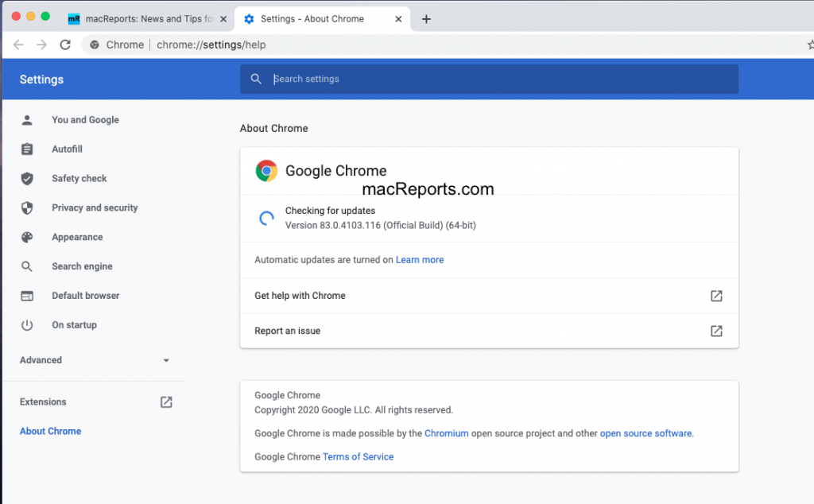This screenshot has height=504, width=814.
Task: Open the Terms of Service link
Action: tap(359, 457)
